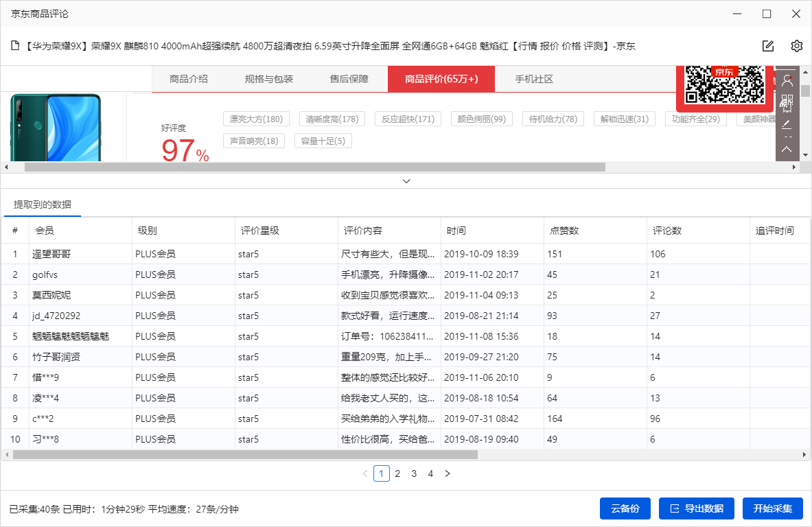The height and width of the screenshot is (527, 812).
Task: Filter reviews by 漂亮大方(180) tag
Action: pos(256,119)
